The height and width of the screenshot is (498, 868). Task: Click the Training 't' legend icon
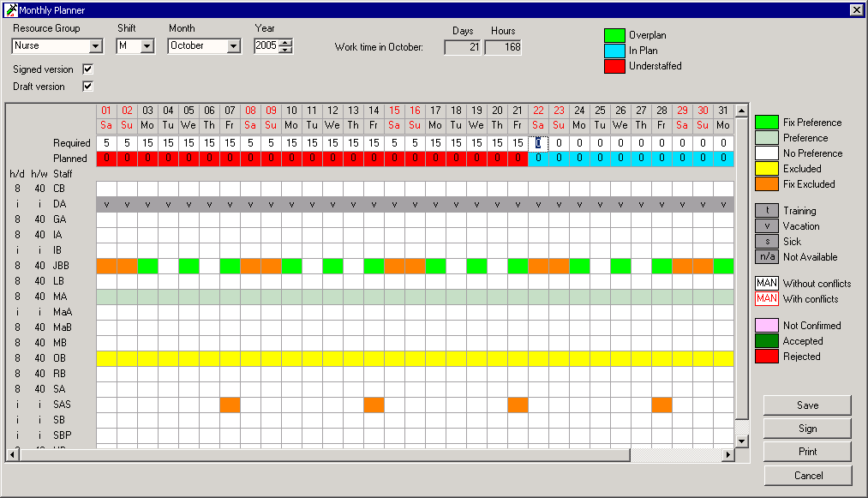click(766, 211)
